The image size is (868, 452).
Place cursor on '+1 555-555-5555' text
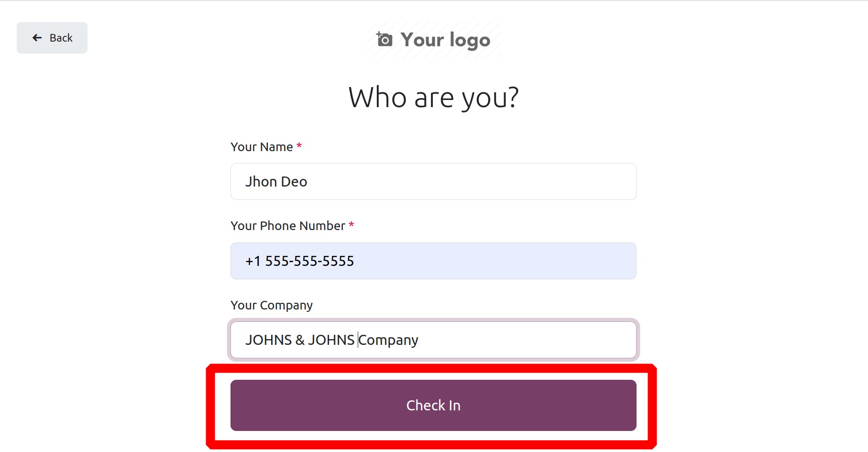tap(299, 261)
